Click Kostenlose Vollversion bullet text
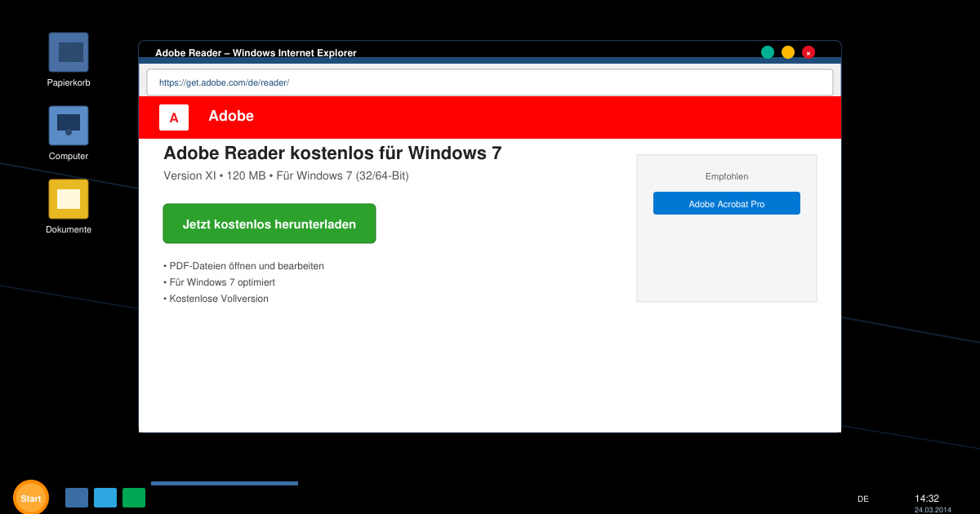This screenshot has height=514, width=980. (x=216, y=299)
